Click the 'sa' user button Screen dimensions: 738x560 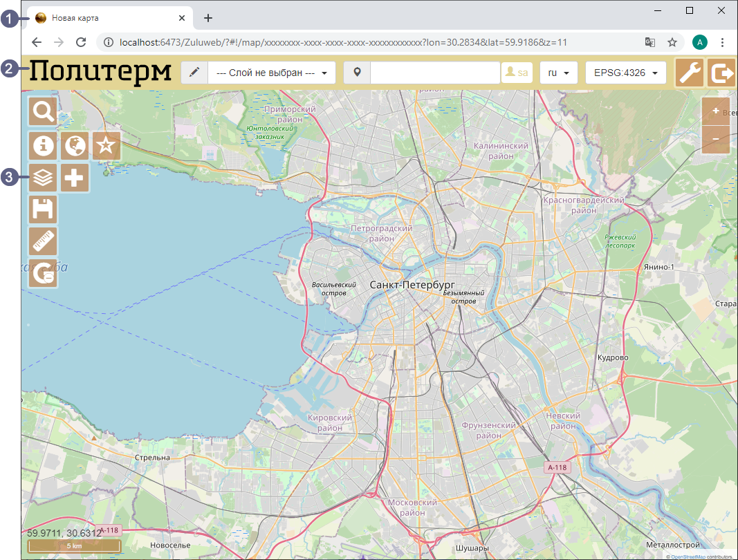(x=517, y=73)
